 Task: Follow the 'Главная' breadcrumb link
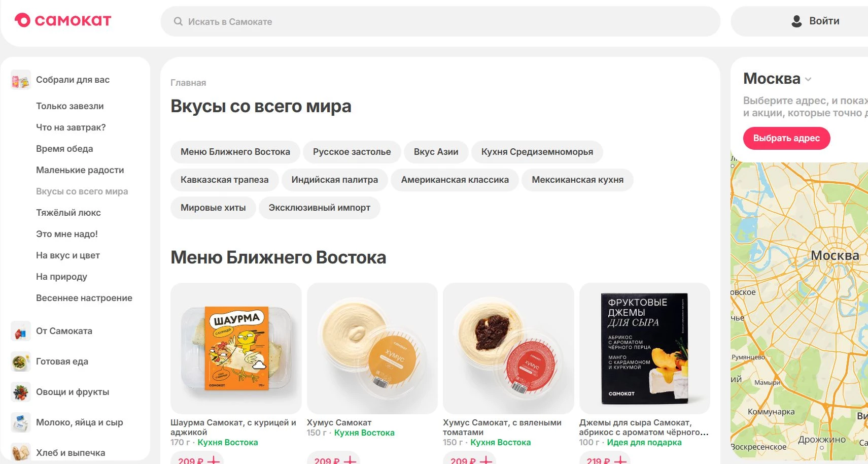188,83
